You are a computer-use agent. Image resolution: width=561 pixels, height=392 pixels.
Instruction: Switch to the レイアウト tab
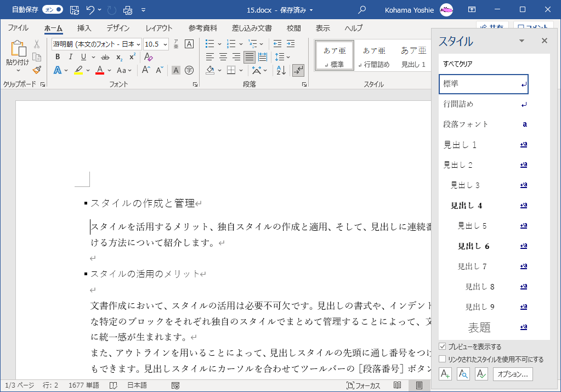click(x=159, y=28)
